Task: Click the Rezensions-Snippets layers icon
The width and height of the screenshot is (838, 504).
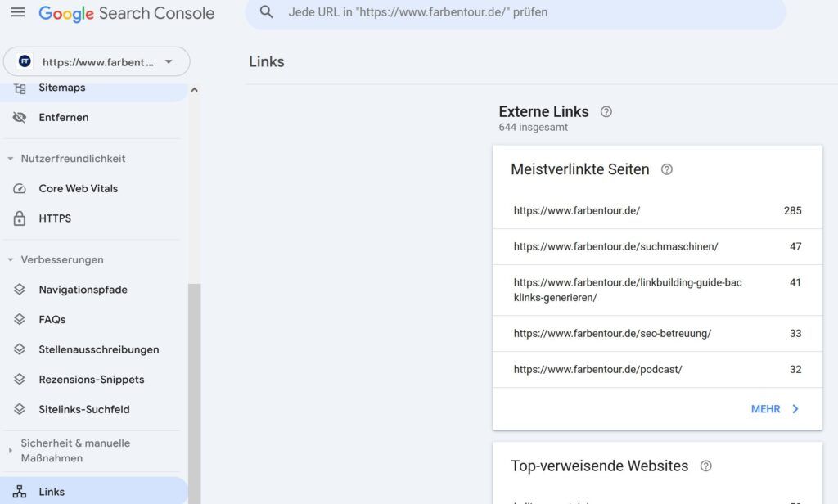Action: [20, 379]
